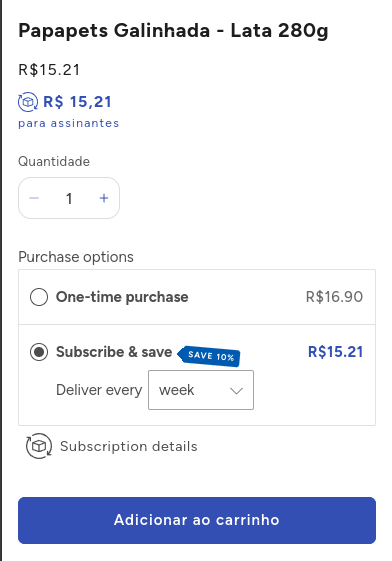Click the blue R$15.21 subscription price
The height and width of the screenshot is (561, 392).
[x=335, y=352]
